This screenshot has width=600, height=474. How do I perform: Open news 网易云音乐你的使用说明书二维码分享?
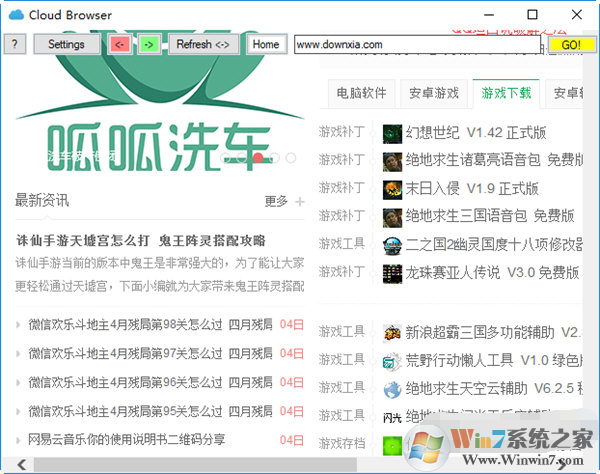tap(127, 440)
